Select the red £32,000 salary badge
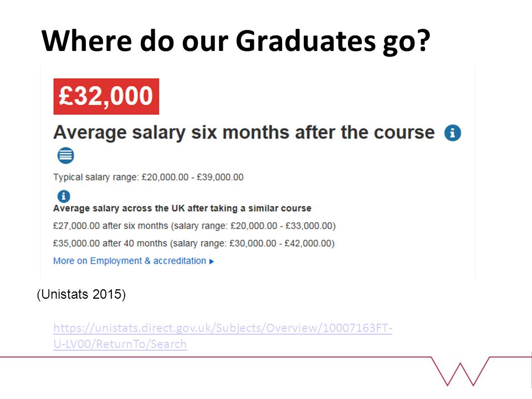 coord(106,96)
